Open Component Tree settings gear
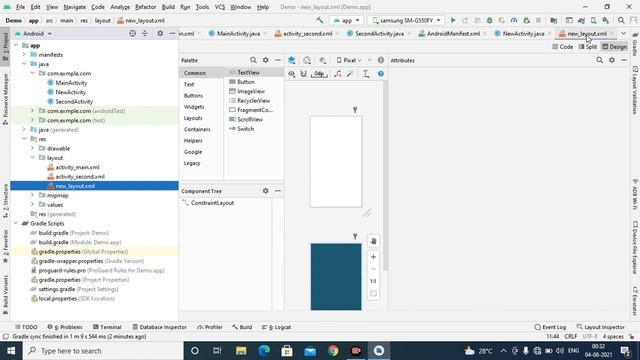640x360 pixels. pos(265,191)
